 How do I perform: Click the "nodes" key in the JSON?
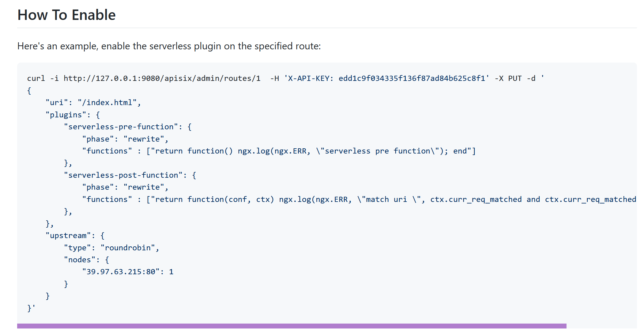[80, 260]
